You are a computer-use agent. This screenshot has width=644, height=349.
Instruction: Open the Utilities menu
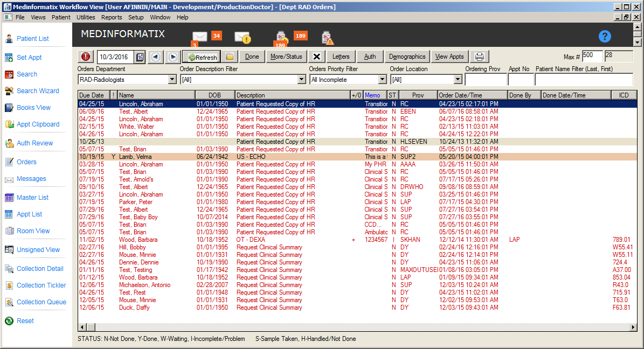point(86,17)
